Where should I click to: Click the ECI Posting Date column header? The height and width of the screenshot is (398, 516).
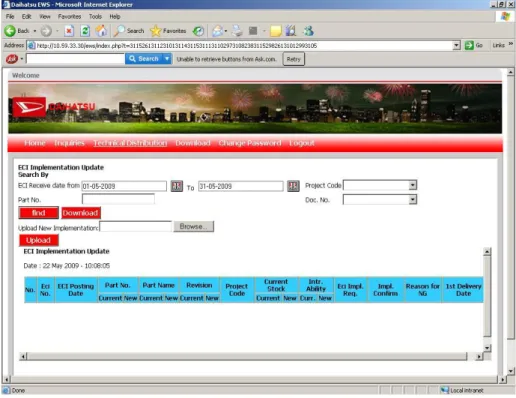click(76, 290)
